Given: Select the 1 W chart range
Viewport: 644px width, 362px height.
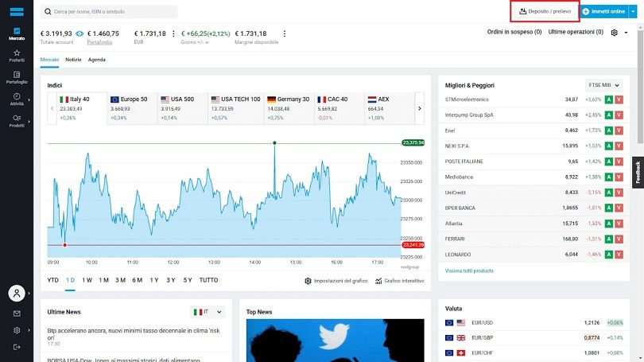Looking at the screenshot, I should tap(87, 280).
